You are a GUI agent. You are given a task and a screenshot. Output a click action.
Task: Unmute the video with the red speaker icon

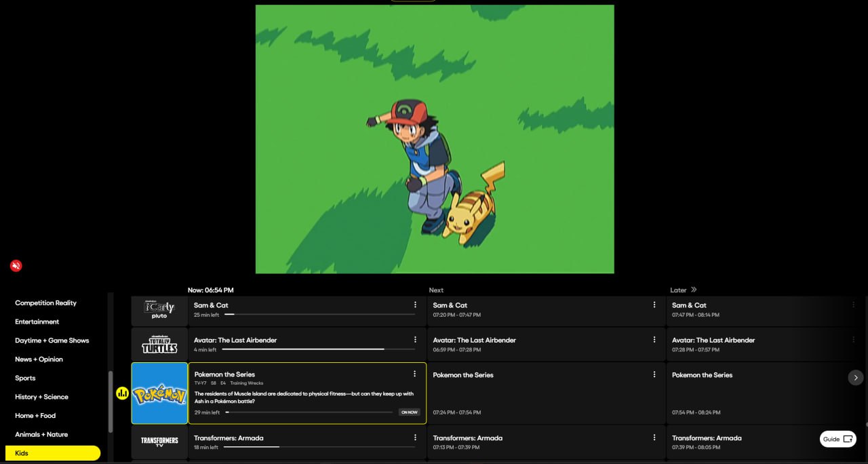pos(16,266)
